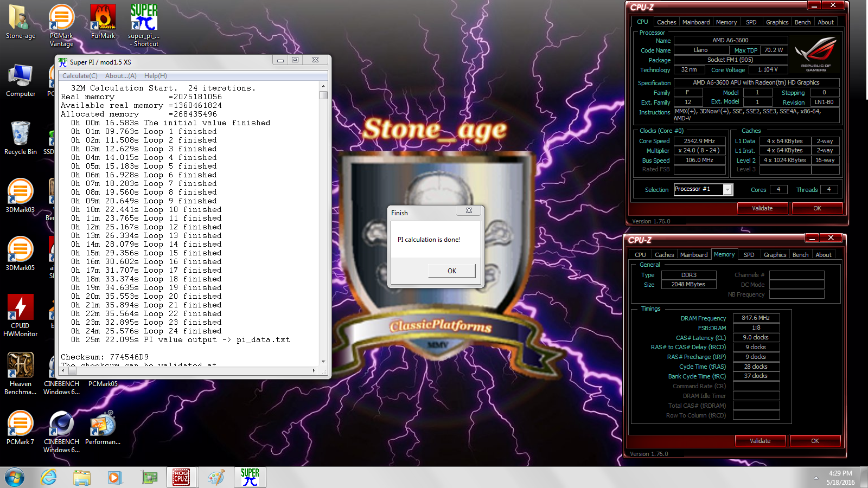Click the Super PI vertical scrollbar
Viewport: 868px width, 488px height.
pos(323,224)
